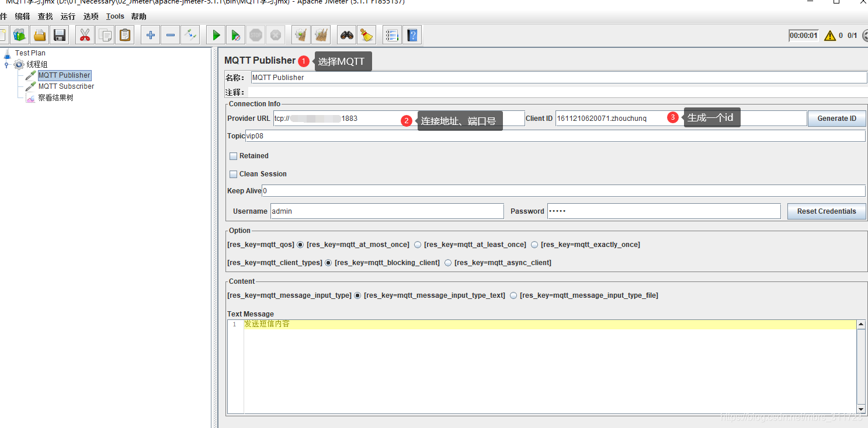Click the 察看结果树 chart icon
The width and height of the screenshot is (868, 428).
click(x=30, y=98)
